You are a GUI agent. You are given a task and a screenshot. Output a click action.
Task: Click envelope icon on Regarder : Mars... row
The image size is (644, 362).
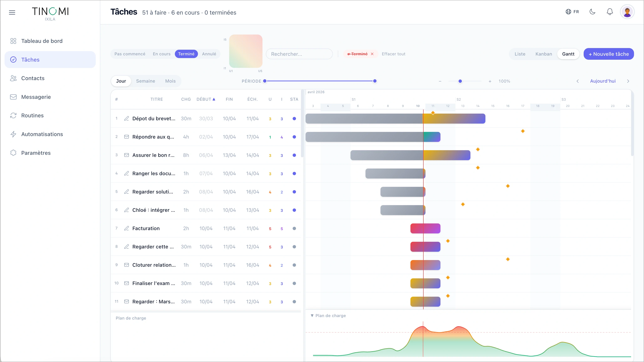point(127,301)
